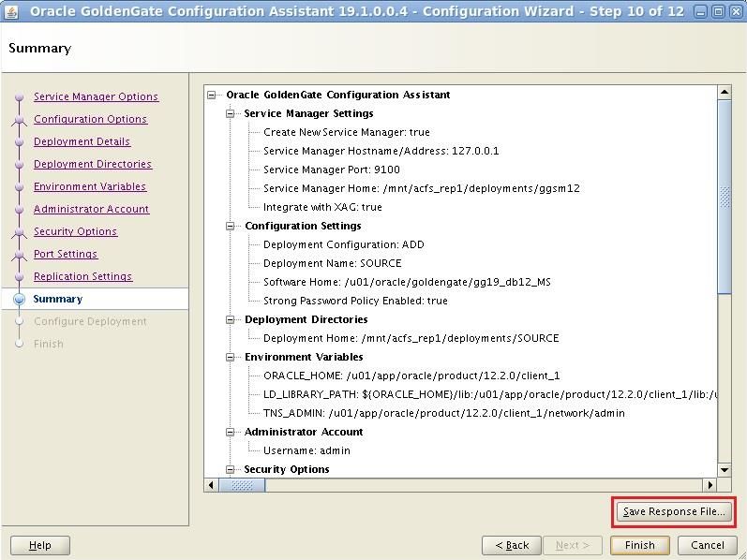Select the Service Manager Home path row
Image resolution: width=747 pixels, height=560 pixels.
pos(422,188)
